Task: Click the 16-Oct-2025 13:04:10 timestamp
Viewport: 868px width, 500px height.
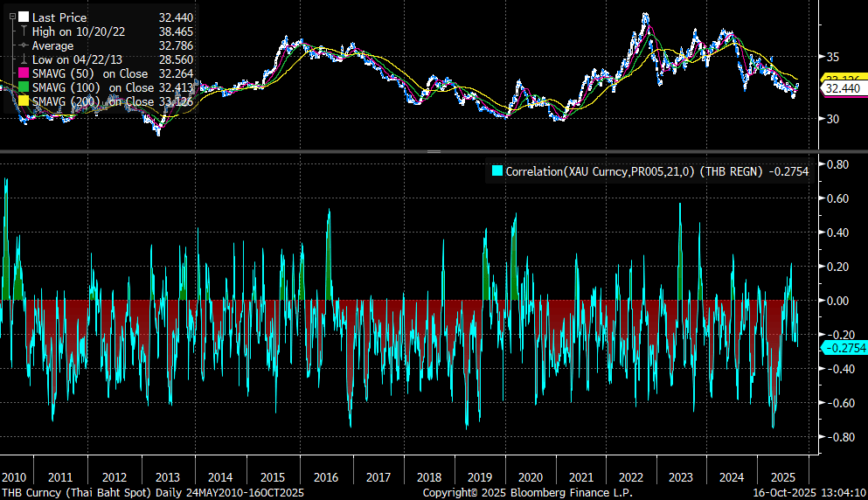Action: pyautogui.click(x=809, y=492)
